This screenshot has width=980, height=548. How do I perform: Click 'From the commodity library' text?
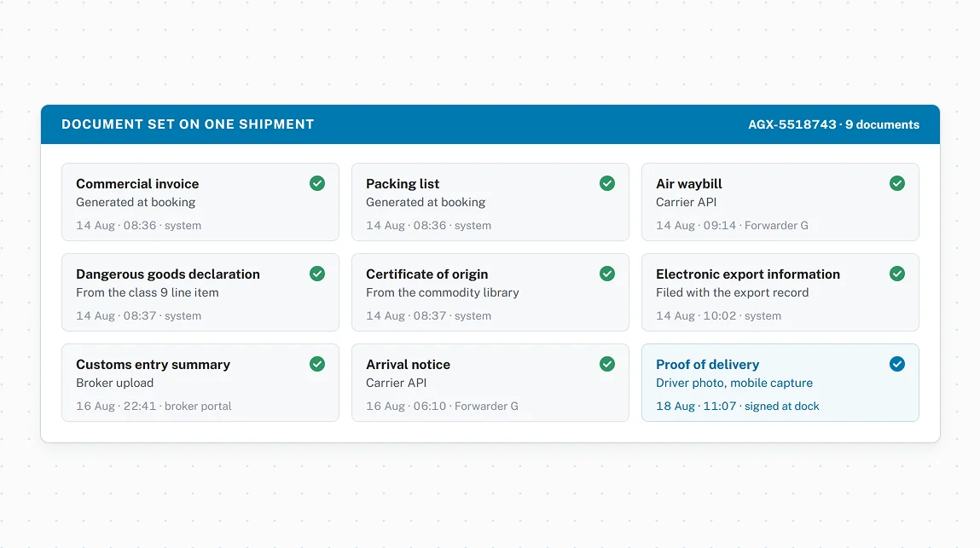coord(443,292)
